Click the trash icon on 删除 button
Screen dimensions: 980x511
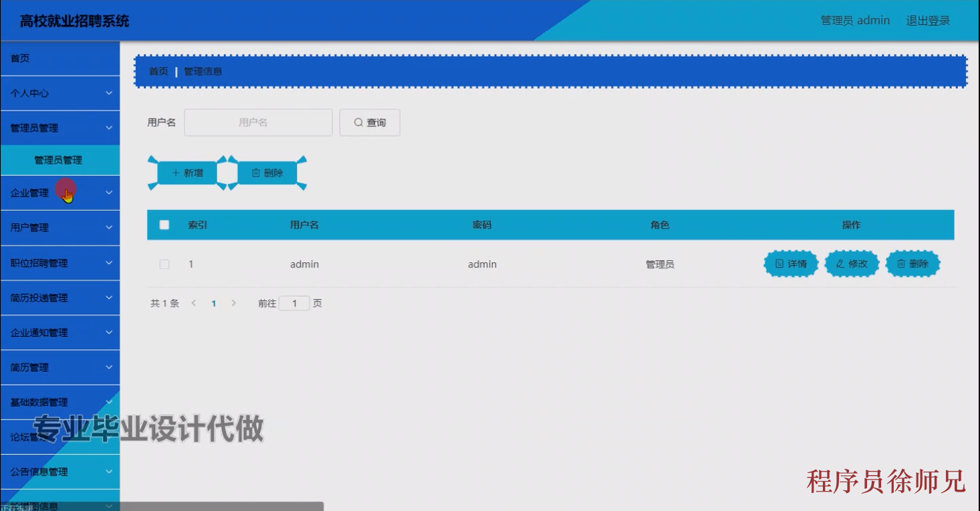(x=256, y=173)
